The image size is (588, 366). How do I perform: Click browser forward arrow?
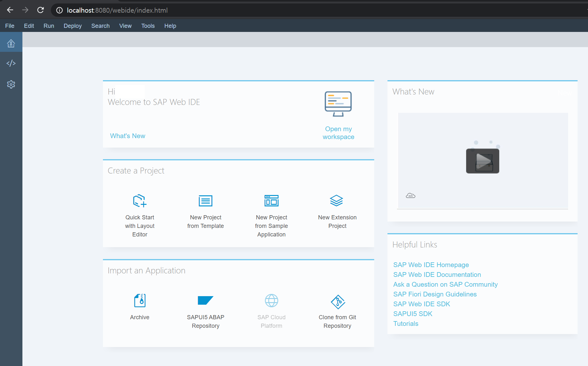[x=25, y=10]
